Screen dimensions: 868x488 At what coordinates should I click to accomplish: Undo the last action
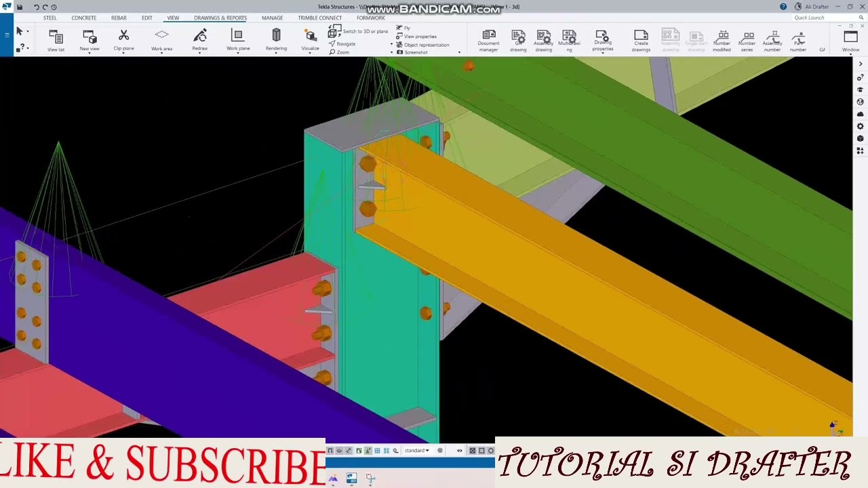click(x=37, y=7)
